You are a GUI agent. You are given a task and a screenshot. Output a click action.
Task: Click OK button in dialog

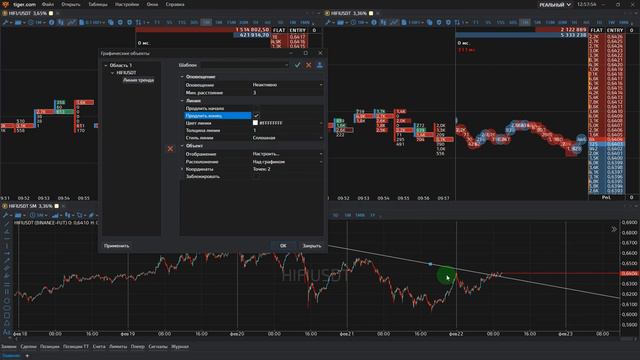pos(283,246)
